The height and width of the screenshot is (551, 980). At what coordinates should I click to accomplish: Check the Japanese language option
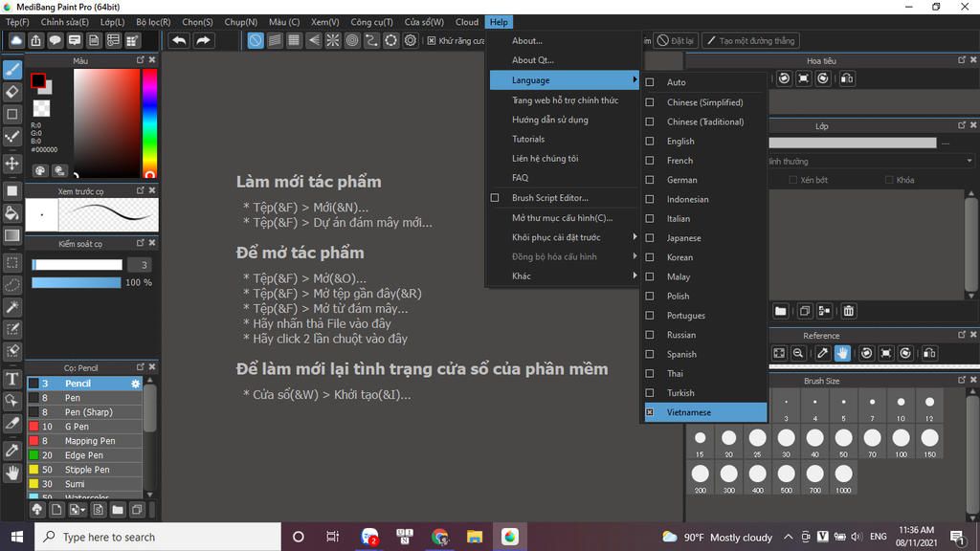tap(650, 238)
